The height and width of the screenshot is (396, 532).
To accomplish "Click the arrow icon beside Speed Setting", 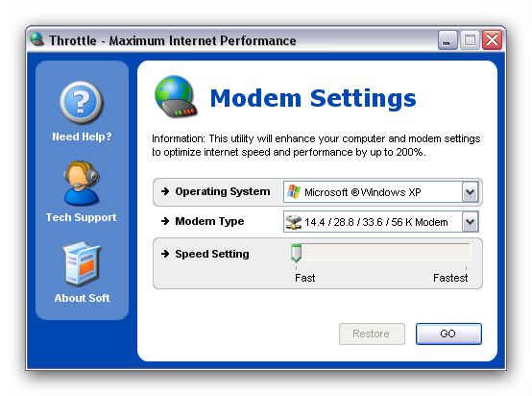I will (x=165, y=254).
